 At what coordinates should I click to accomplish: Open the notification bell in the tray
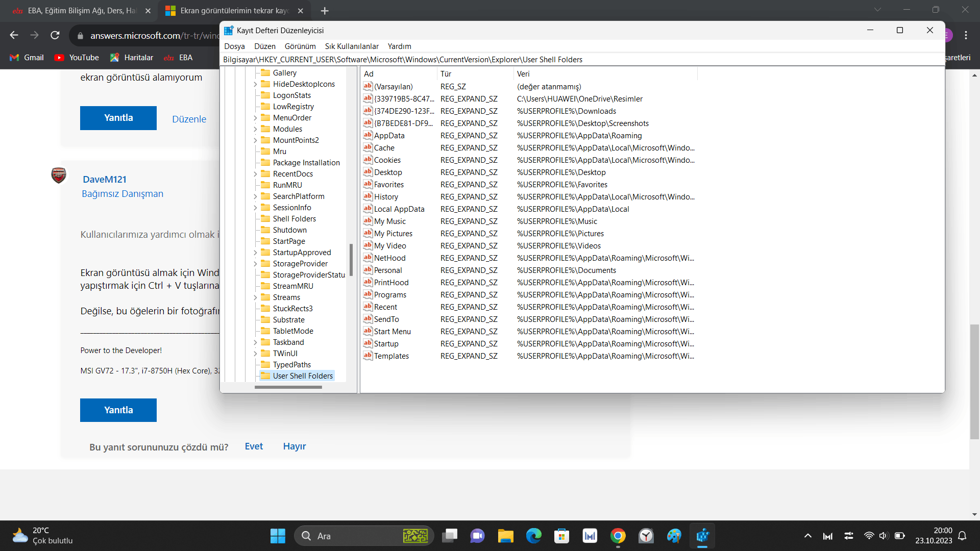pyautogui.click(x=962, y=536)
